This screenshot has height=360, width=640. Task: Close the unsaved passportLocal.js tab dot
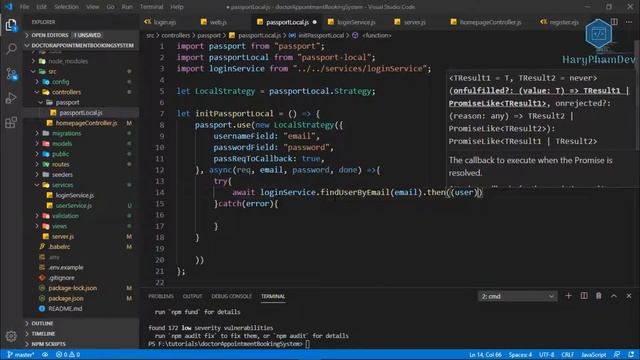pyautogui.click(x=315, y=22)
